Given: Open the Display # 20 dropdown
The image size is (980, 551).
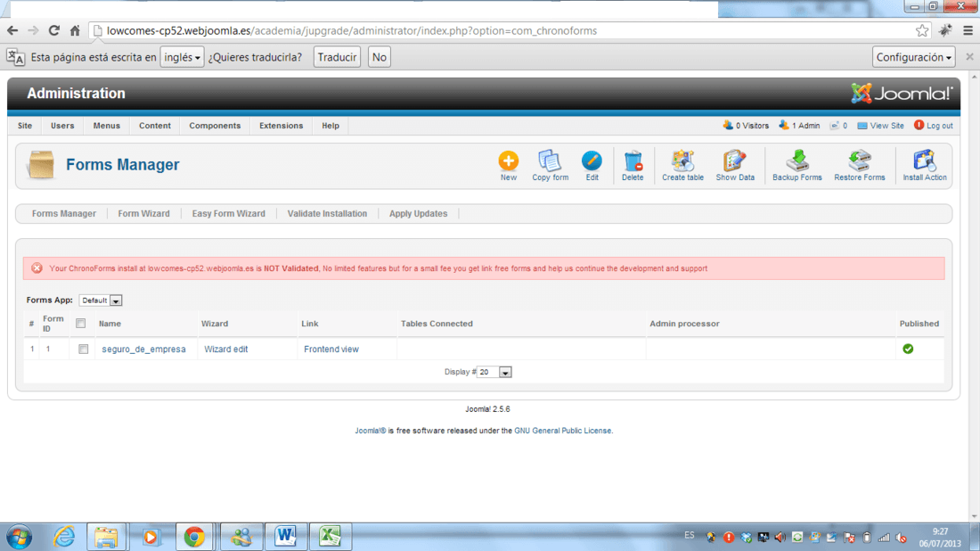Looking at the screenshot, I should pyautogui.click(x=494, y=372).
